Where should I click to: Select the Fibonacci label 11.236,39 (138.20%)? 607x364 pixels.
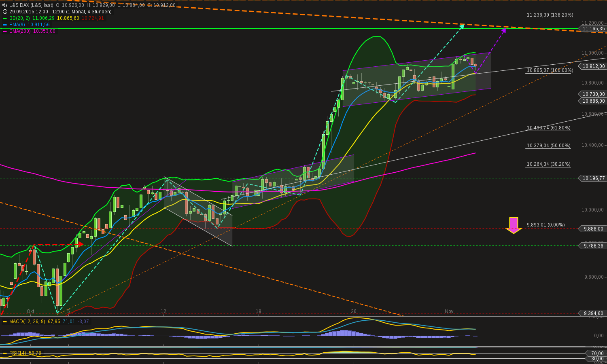tap(550, 15)
